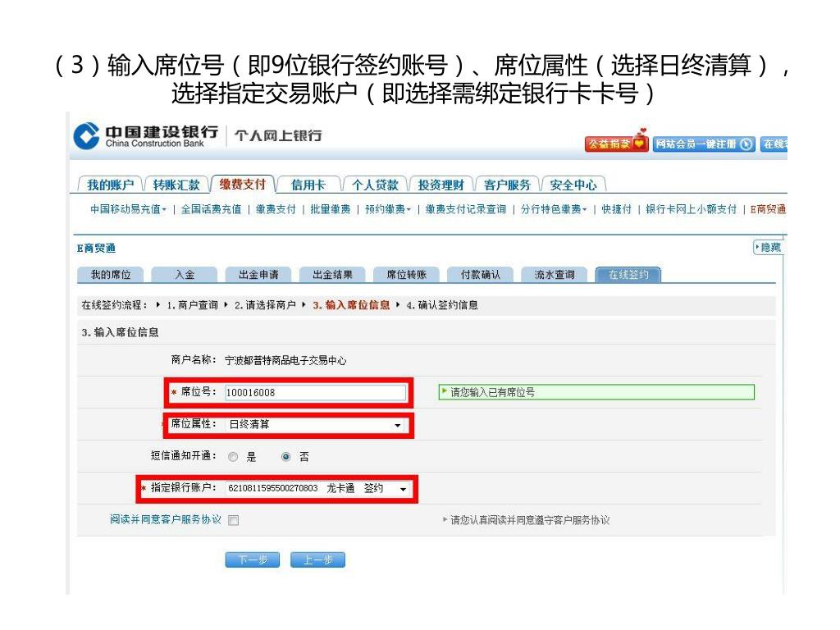Open the E商贸通 submenu link
This screenshot has width=840, height=630.
(x=768, y=209)
